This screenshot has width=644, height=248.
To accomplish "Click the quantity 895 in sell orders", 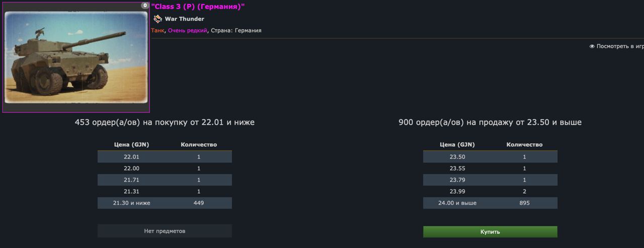I will pyautogui.click(x=524, y=203).
